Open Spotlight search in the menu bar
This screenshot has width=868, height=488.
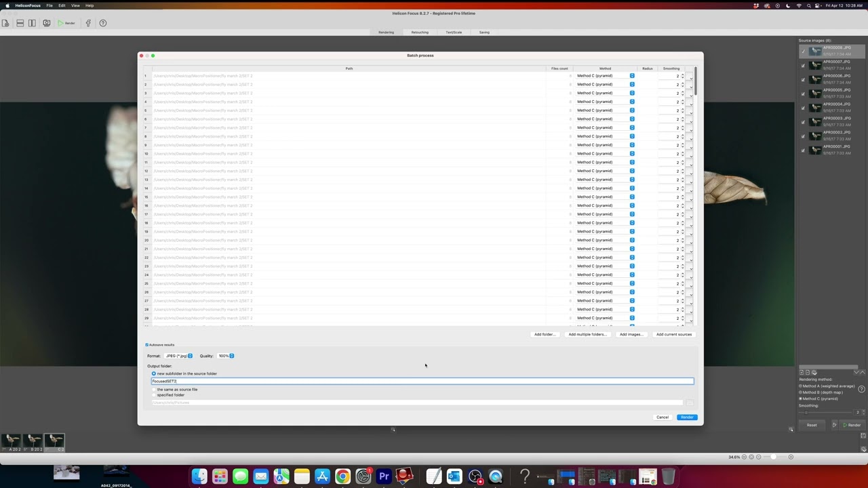point(809,5)
